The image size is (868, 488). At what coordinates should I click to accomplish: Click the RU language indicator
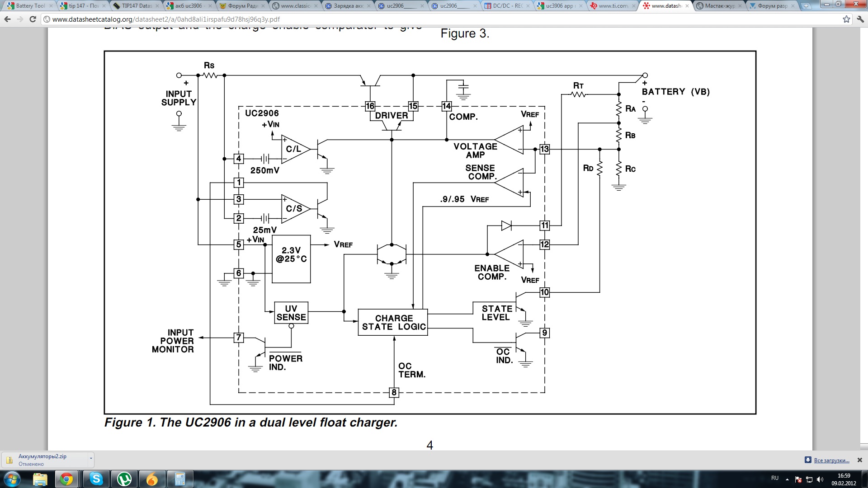775,478
